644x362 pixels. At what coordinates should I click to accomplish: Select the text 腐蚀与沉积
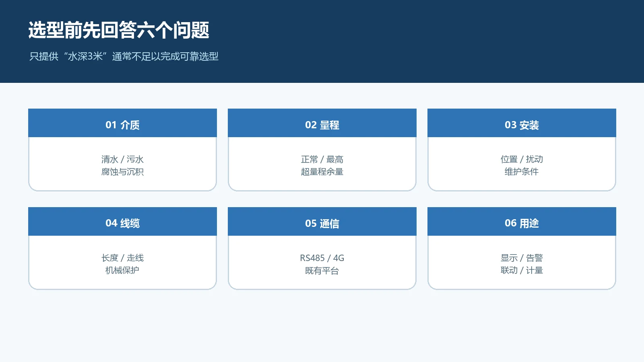click(122, 172)
